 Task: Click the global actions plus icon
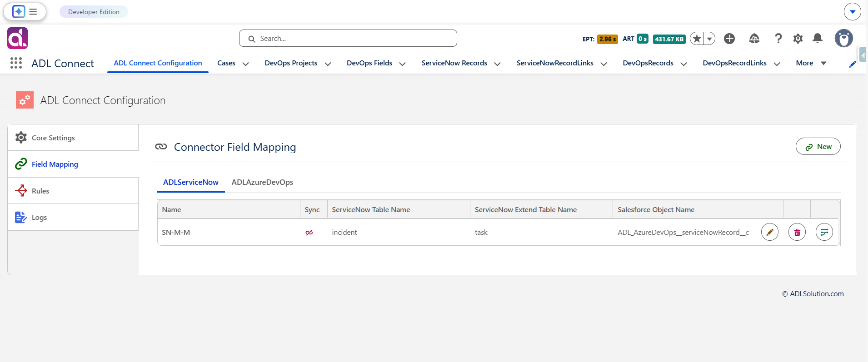pyautogui.click(x=729, y=39)
